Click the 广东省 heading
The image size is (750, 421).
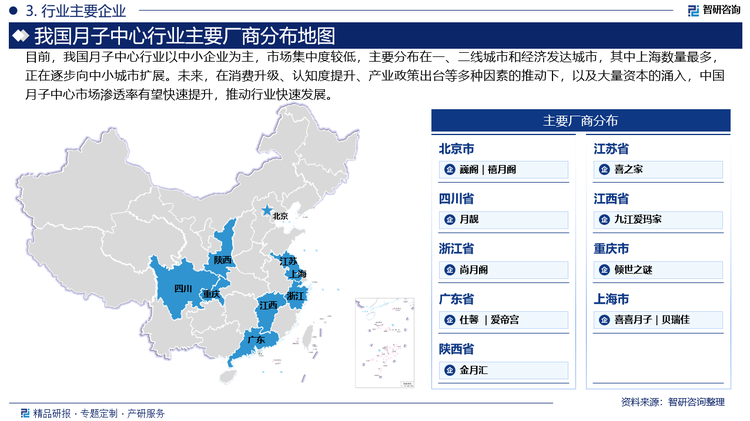point(456,299)
